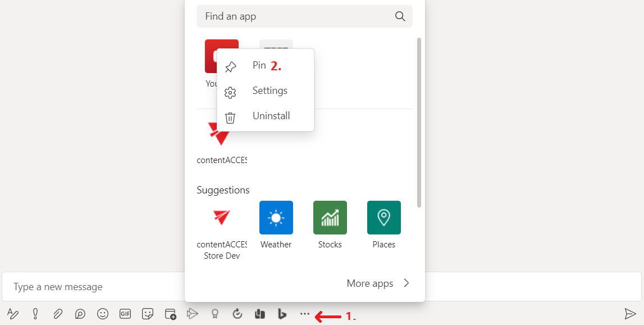644x325 pixels.
Task: Click the schedule meeting calendar icon
Action: 170,314
